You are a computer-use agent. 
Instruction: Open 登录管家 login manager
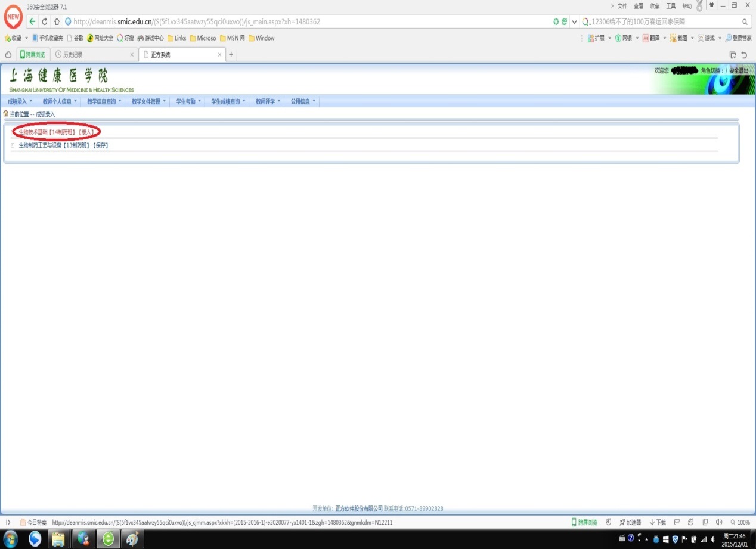pos(739,38)
